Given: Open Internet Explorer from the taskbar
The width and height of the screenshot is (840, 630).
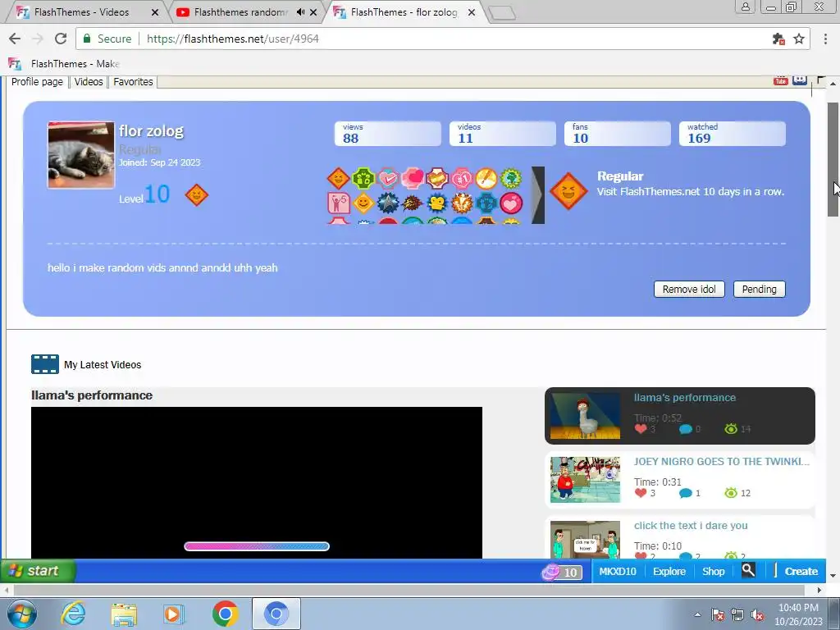Looking at the screenshot, I should pos(73,614).
